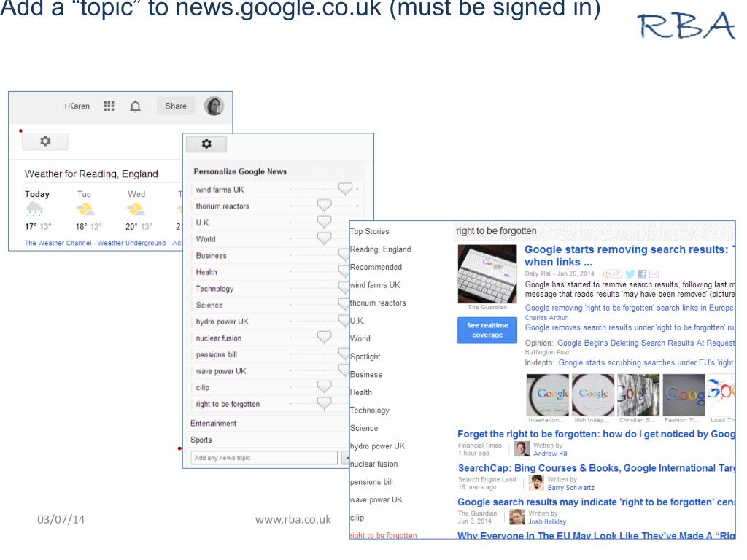Click Today's rain weather icon
Image resolution: width=747 pixels, height=560 pixels.
pyautogui.click(x=35, y=209)
